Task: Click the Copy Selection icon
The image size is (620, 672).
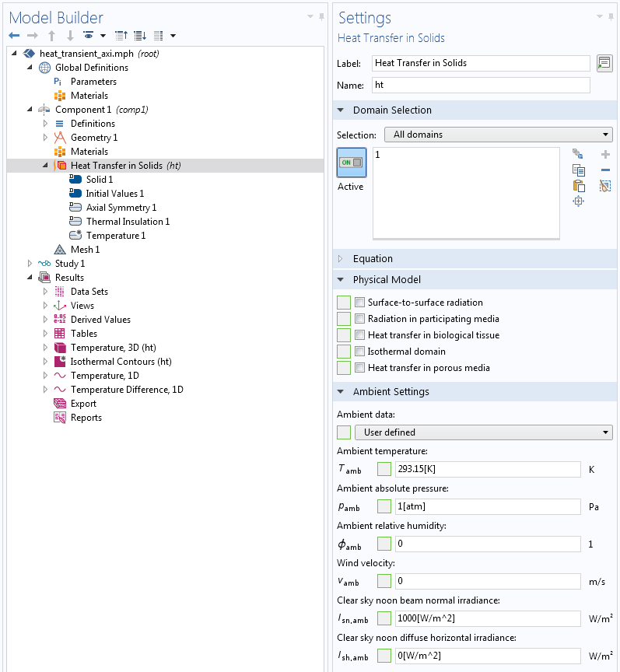Action: [x=578, y=170]
